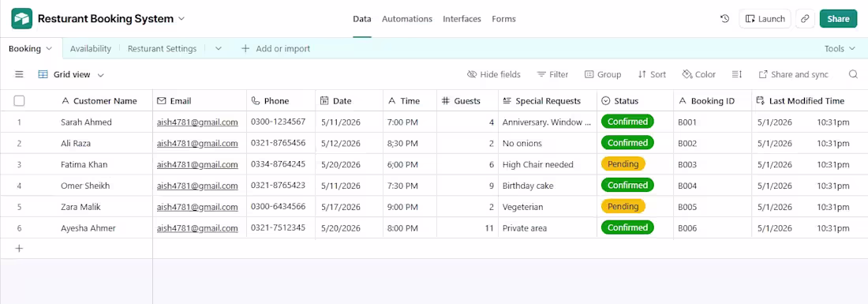Open the Filter option
The width and height of the screenshot is (868, 304).
coord(552,74)
